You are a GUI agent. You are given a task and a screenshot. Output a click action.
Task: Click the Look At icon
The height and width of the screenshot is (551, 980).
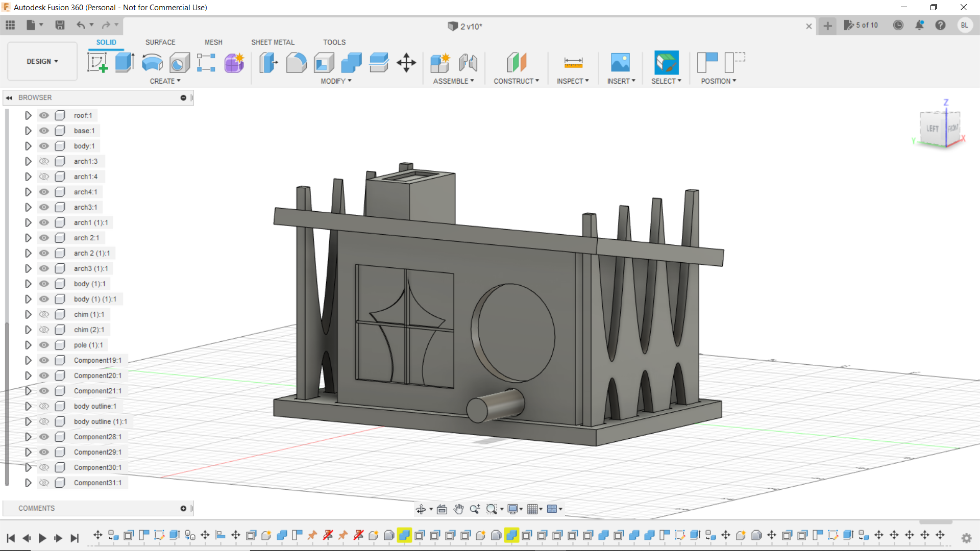(x=442, y=509)
